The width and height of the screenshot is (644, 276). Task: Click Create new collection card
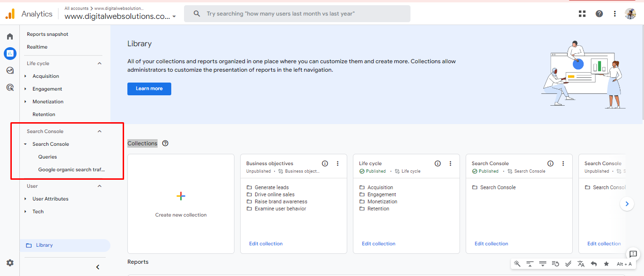click(181, 204)
